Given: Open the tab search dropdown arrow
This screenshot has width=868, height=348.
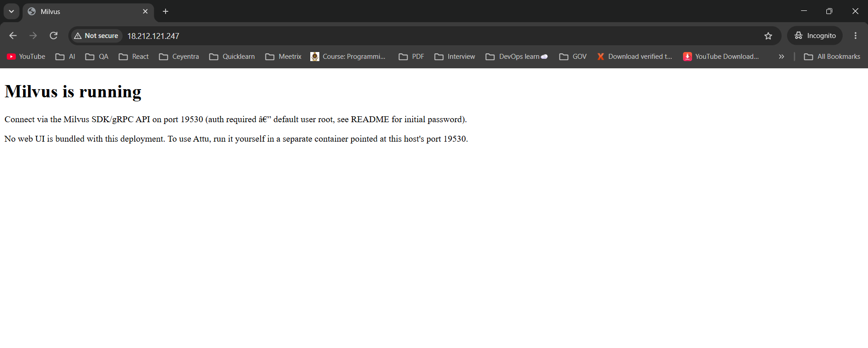Looking at the screenshot, I should click(x=11, y=11).
